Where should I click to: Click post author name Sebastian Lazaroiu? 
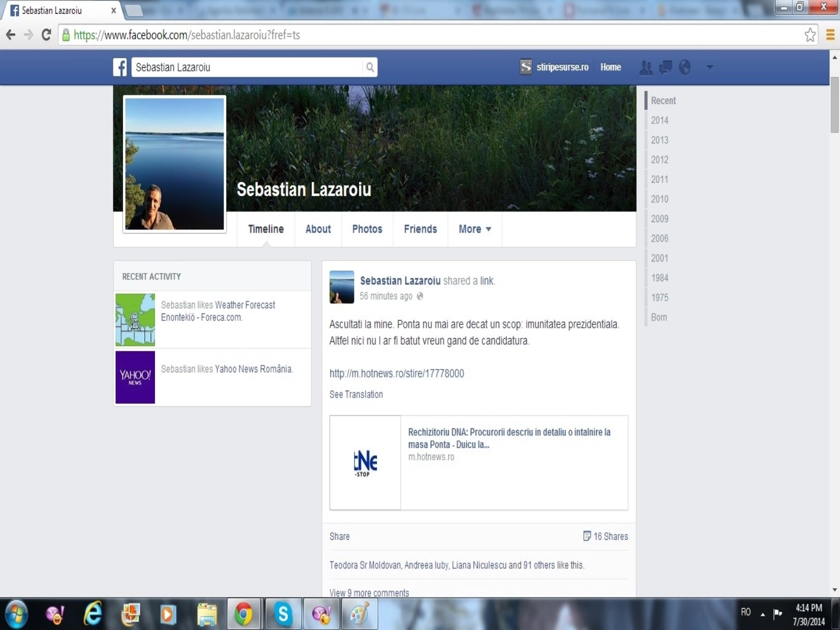400,281
